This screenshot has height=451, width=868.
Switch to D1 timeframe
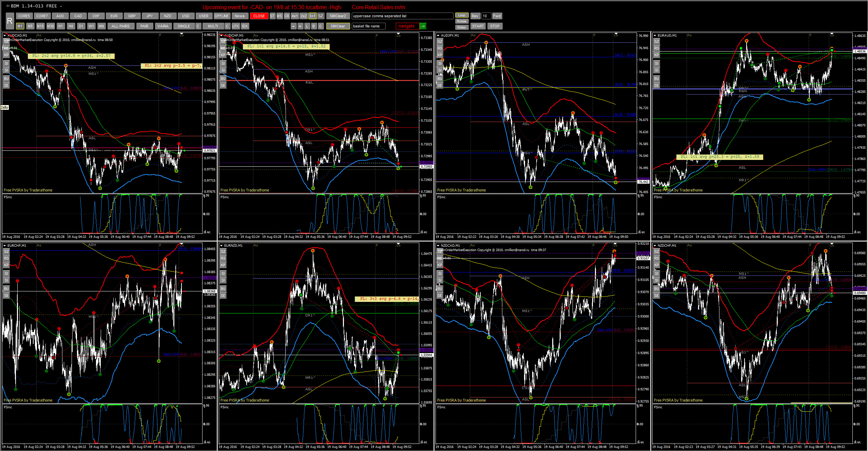pyautogui.click(x=81, y=26)
